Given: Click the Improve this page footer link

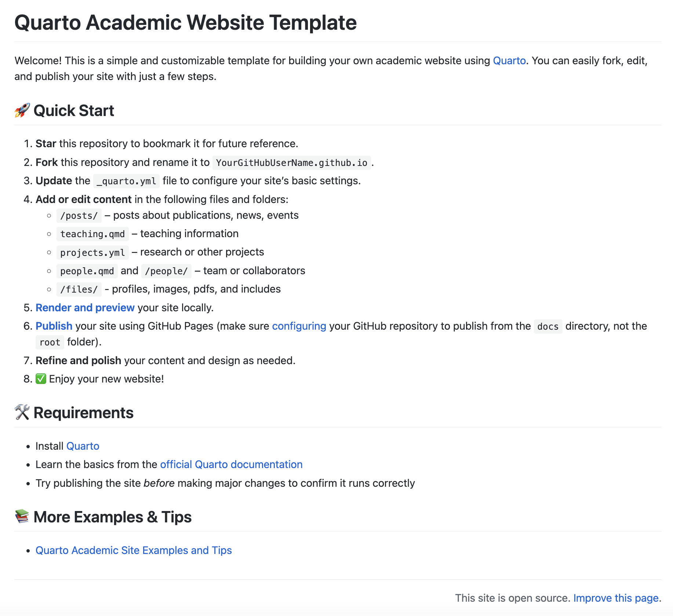Looking at the screenshot, I should point(616,598).
